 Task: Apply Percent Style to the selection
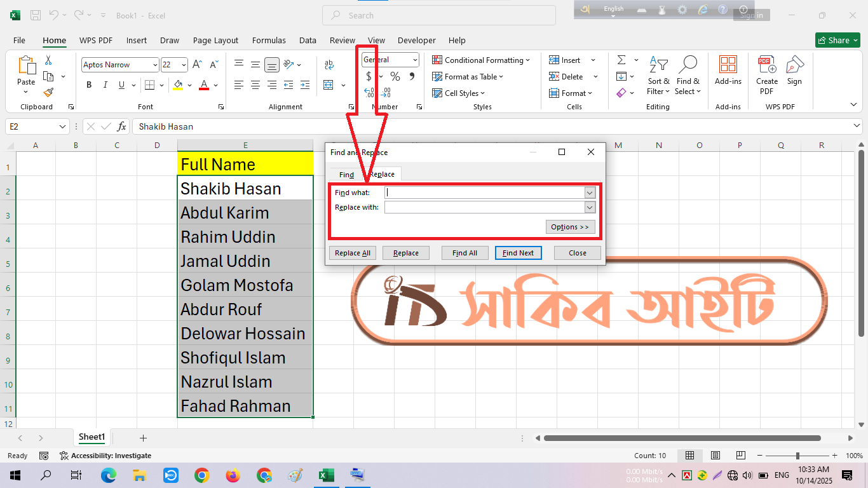click(394, 76)
